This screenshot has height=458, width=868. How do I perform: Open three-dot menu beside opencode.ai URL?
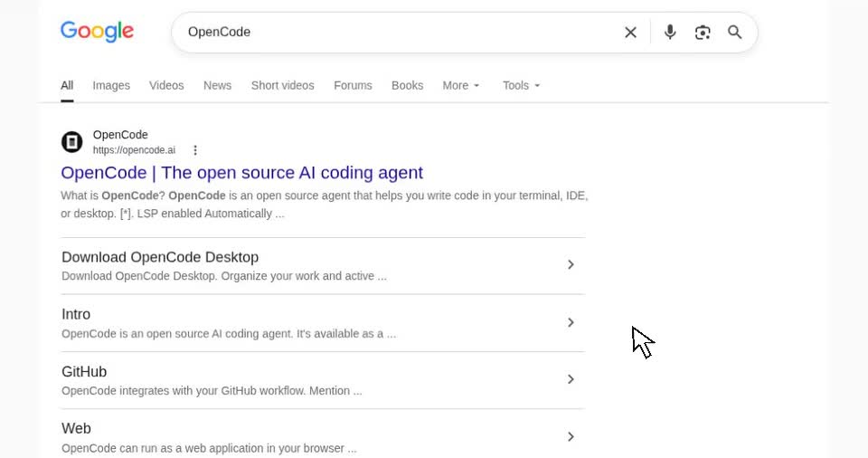click(x=195, y=150)
